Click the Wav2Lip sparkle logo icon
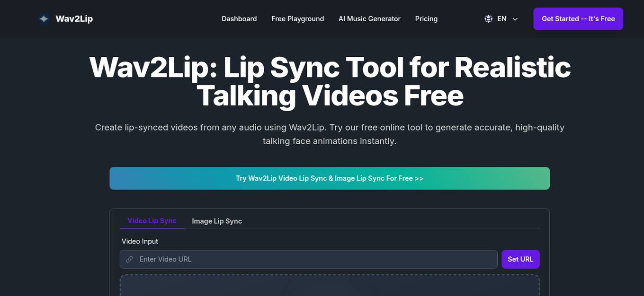The height and width of the screenshot is (296, 644). [x=43, y=18]
